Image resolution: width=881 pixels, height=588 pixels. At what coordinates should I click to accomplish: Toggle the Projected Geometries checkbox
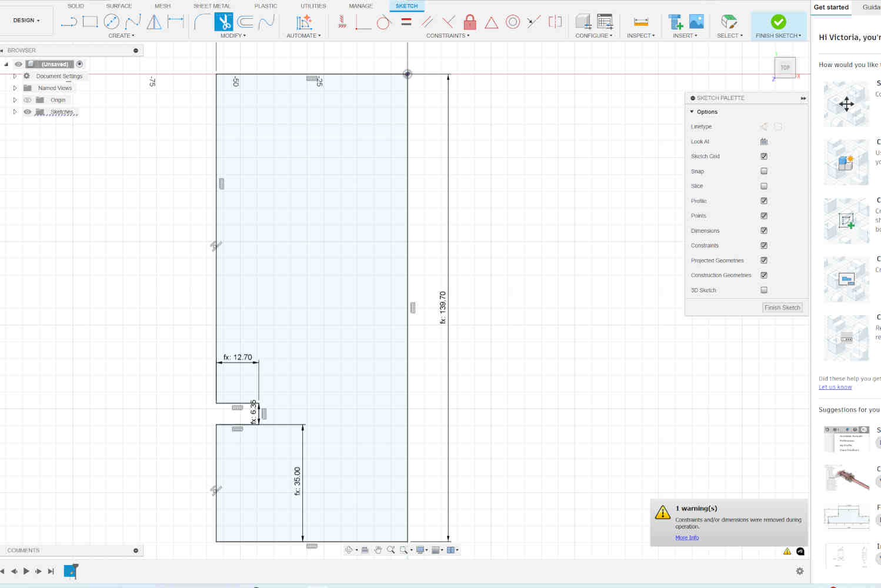pos(764,260)
